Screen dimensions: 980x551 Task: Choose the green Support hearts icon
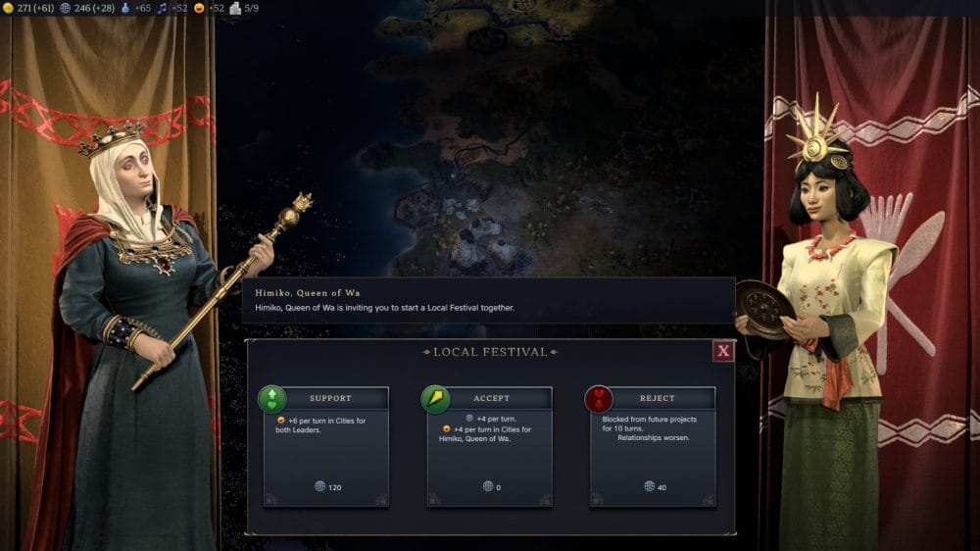[x=271, y=399]
